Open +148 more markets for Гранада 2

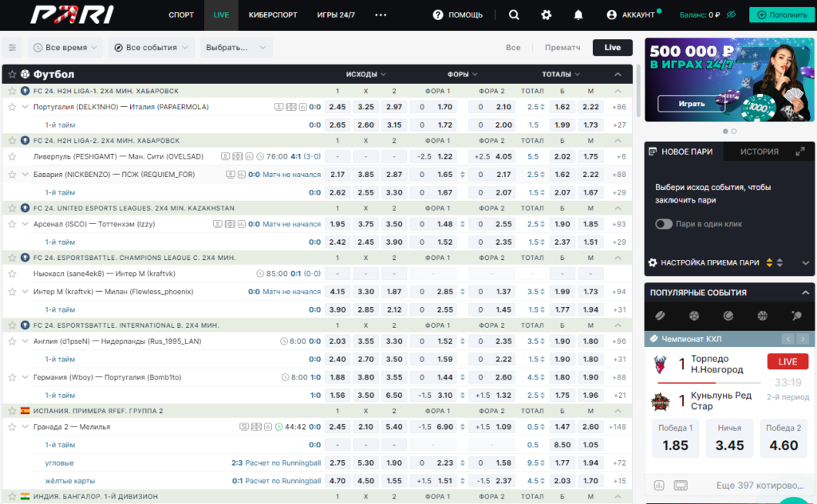[618, 427]
